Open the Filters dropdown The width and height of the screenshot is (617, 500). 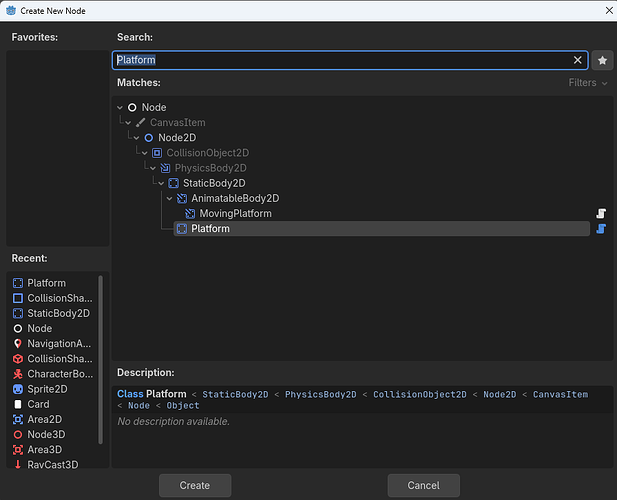[588, 83]
